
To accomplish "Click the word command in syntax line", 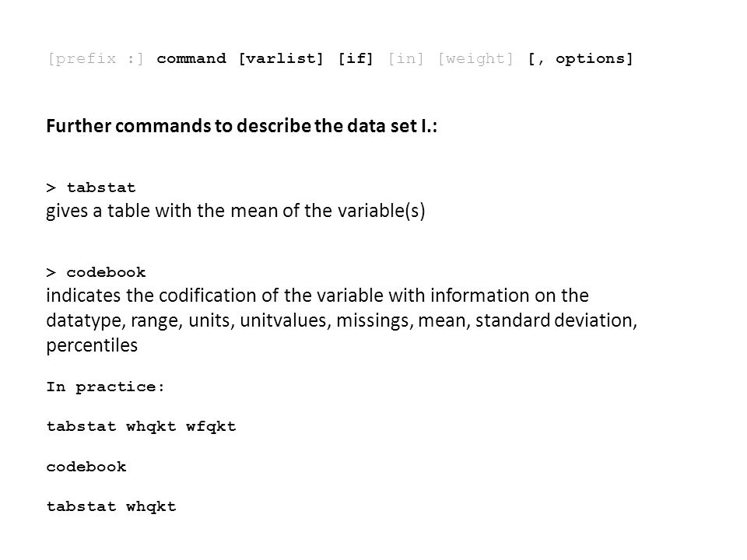I will 191,58.
